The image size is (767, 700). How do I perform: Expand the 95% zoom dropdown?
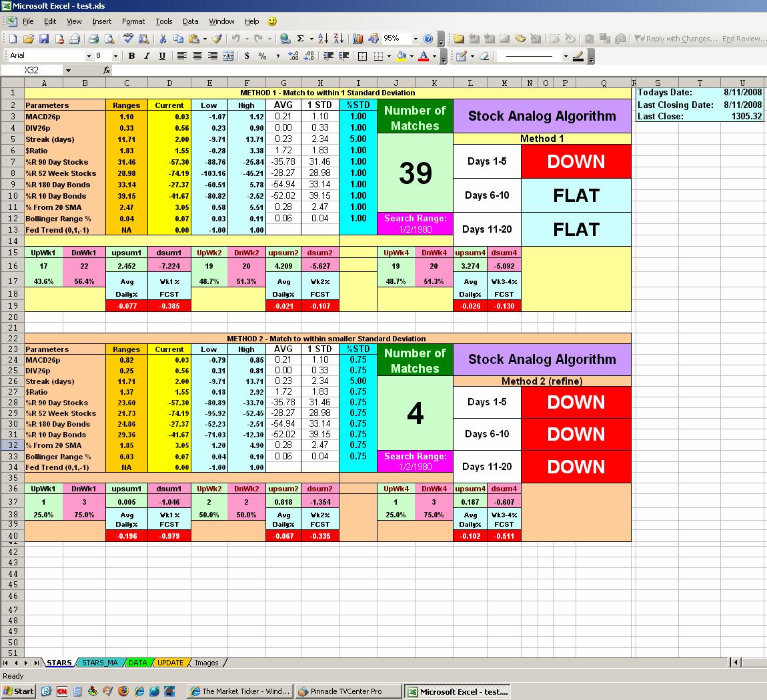click(416, 39)
